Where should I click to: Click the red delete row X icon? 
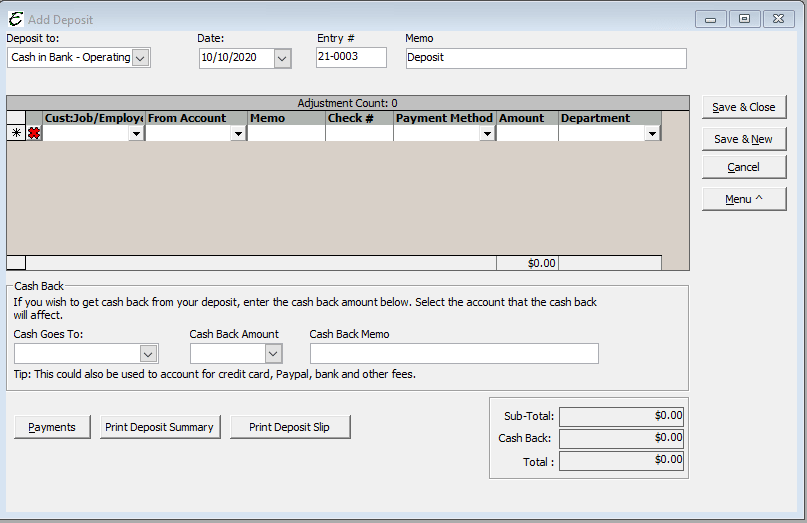point(34,133)
